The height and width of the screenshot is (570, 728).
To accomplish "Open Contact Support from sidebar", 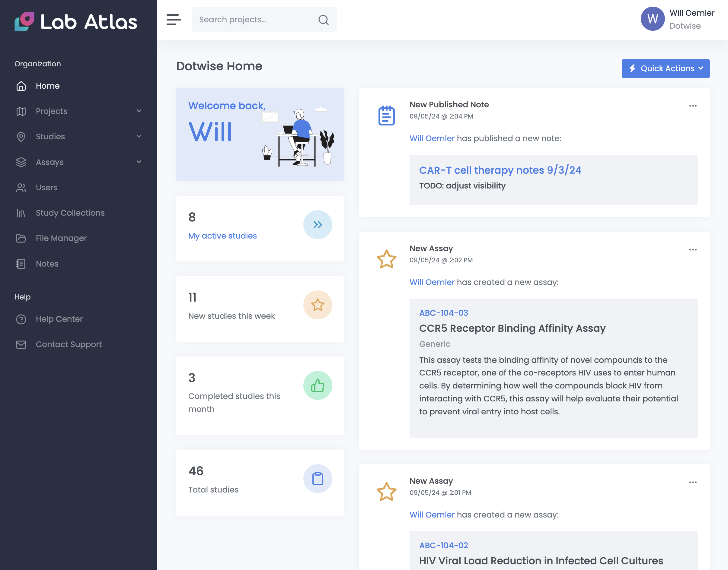I will (69, 344).
